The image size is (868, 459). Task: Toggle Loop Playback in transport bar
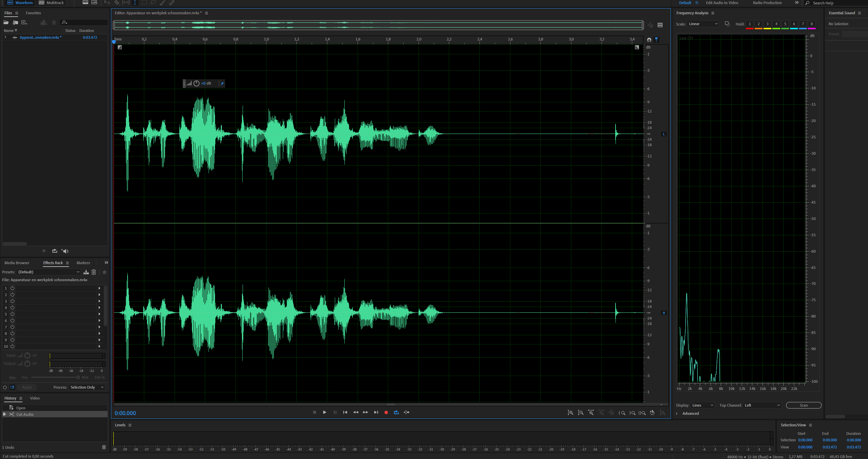(x=396, y=412)
